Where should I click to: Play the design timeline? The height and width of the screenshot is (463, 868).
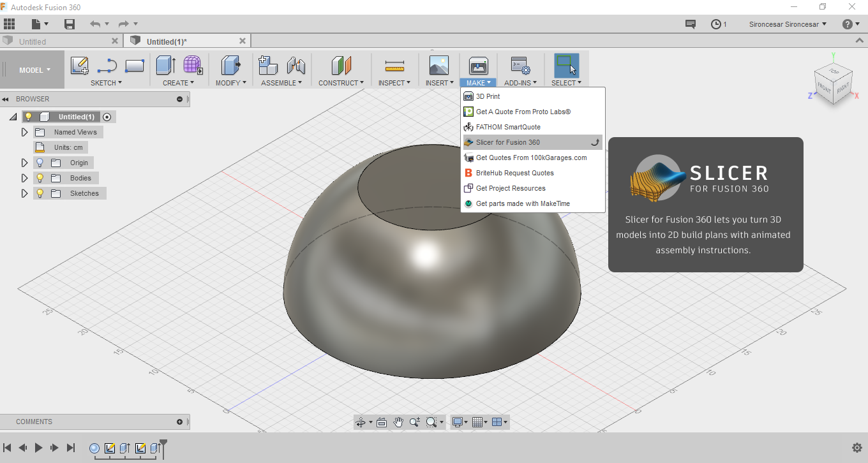pos(38,448)
